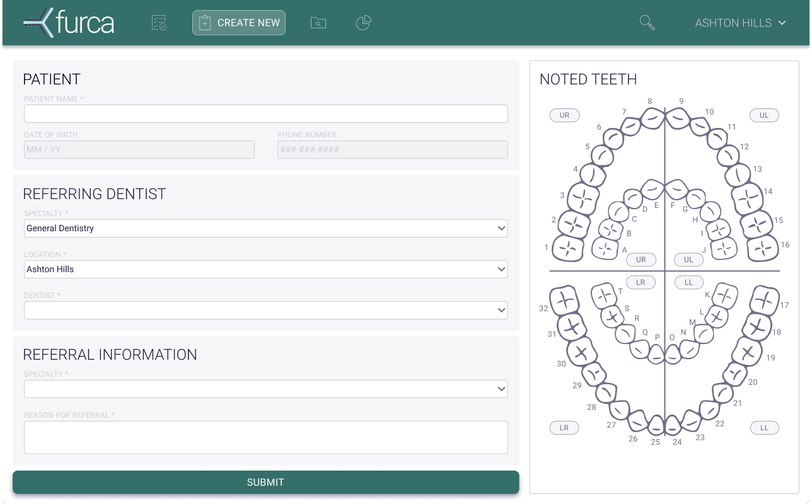The image size is (812, 504).
Task: Toggle the inner primary LR quadrant button
Action: tap(641, 282)
